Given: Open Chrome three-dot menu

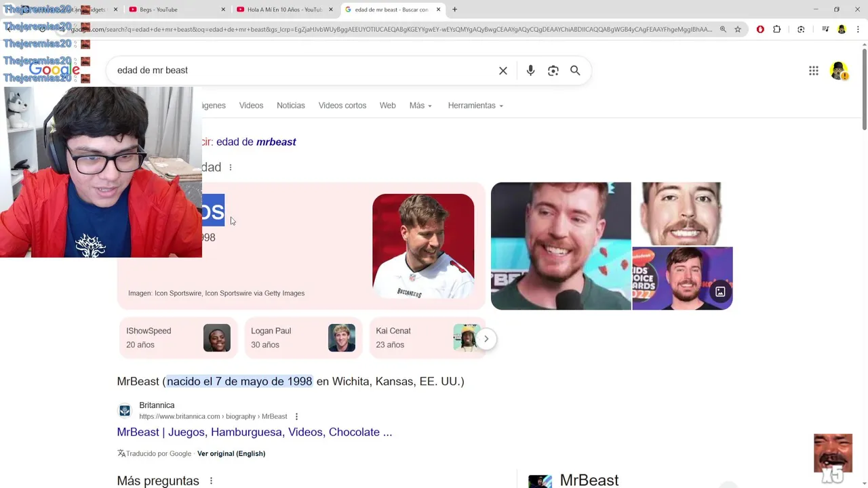Looking at the screenshot, I should tap(858, 29).
